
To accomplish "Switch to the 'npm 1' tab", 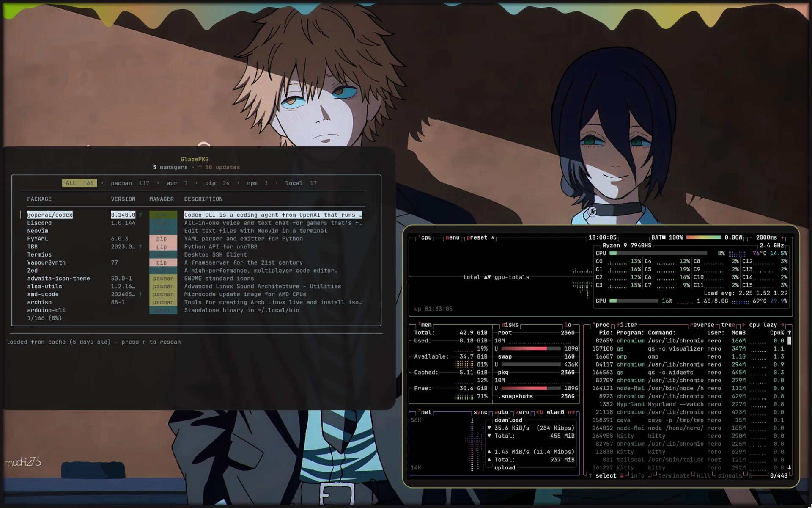I will [258, 183].
